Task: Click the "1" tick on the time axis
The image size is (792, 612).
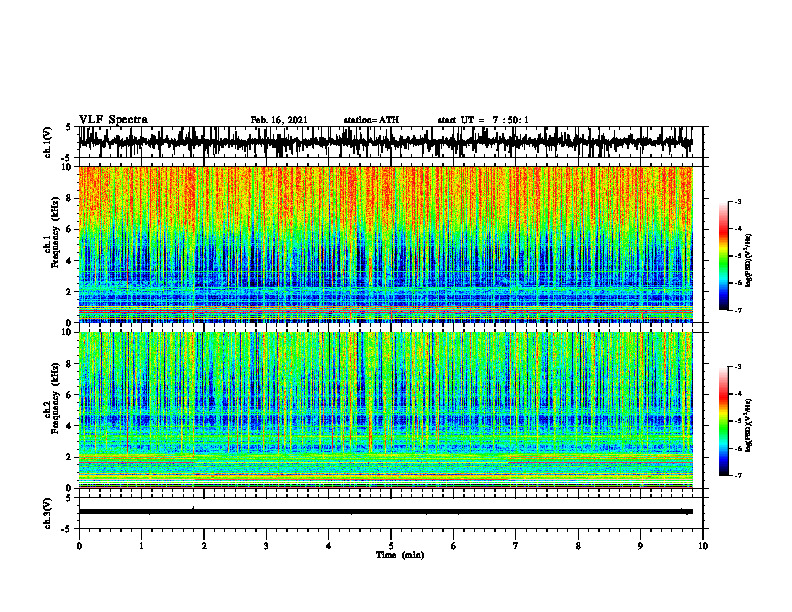Action: pos(141,546)
